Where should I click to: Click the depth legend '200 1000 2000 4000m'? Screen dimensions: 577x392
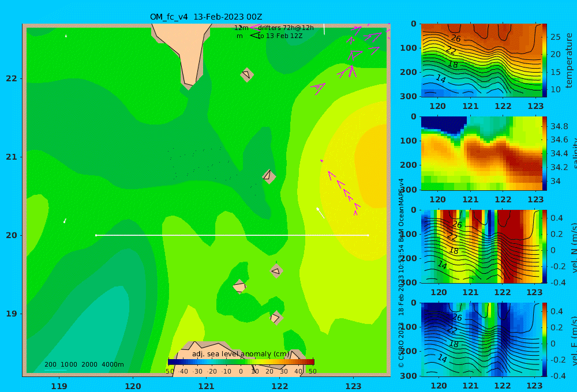[x=84, y=364]
